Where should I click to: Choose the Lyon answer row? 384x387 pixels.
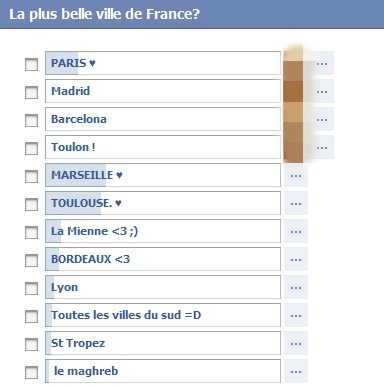(x=163, y=287)
